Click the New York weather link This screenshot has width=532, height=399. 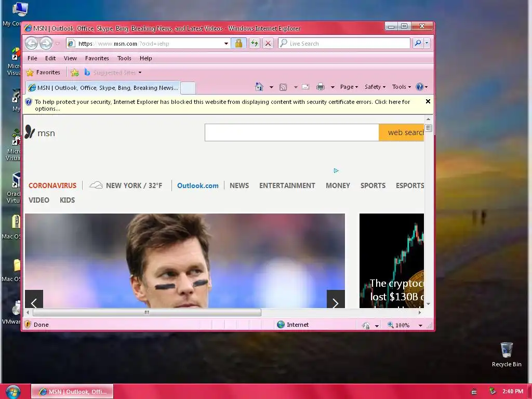[126, 185]
